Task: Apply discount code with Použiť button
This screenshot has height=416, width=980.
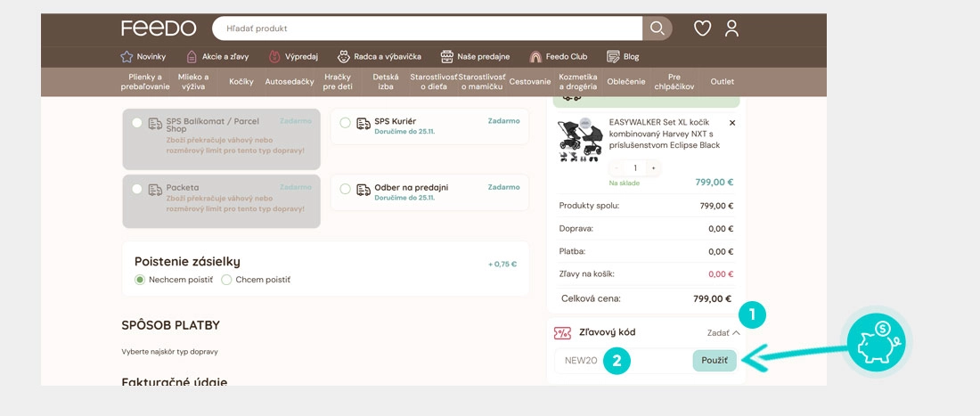Action: tap(715, 361)
